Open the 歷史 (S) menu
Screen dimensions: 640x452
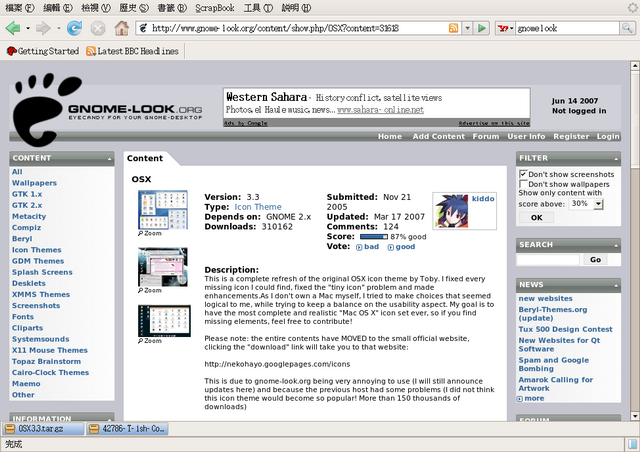point(134,8)
